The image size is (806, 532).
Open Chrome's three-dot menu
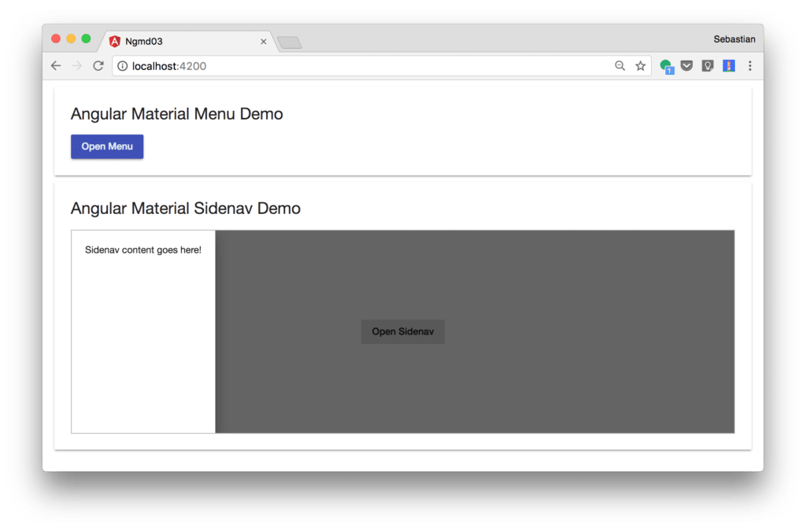750,66
